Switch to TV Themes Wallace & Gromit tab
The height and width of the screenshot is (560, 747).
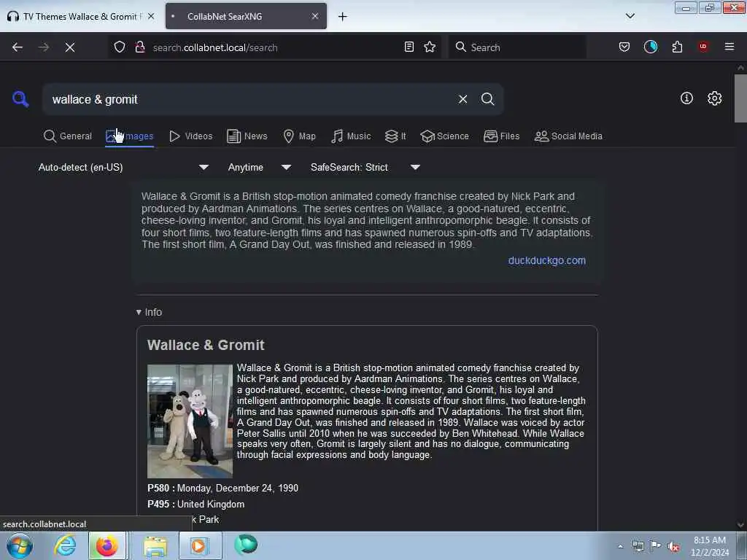pos(81,16)
